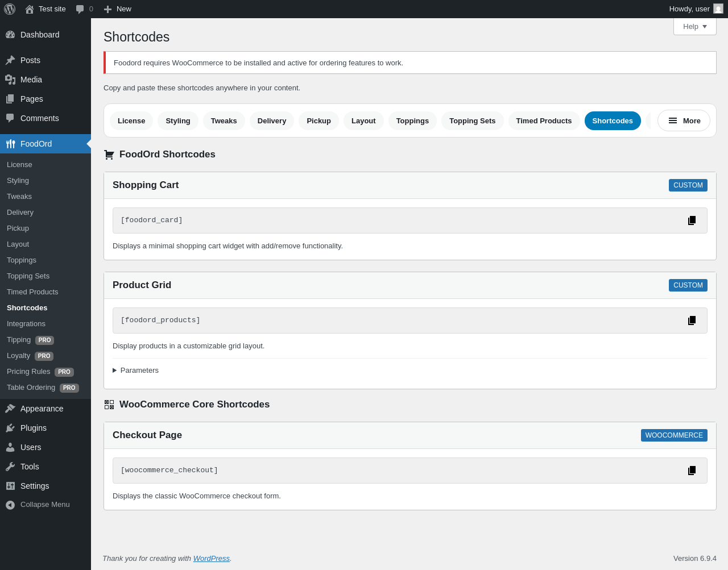This screenshot has width=728, height=570.
Task: Click the [foodord_products] shortcode text
Action: (160, 321)
